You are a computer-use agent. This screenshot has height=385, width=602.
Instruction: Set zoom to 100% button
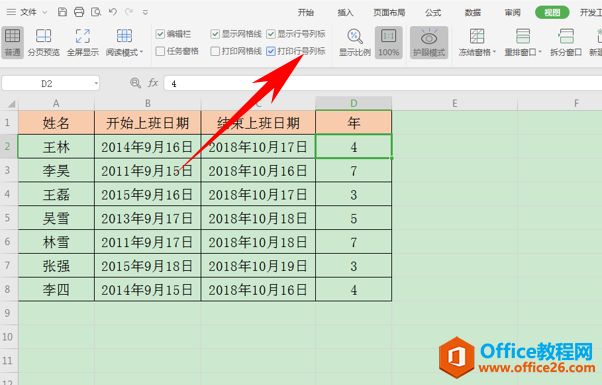(389, 42)
